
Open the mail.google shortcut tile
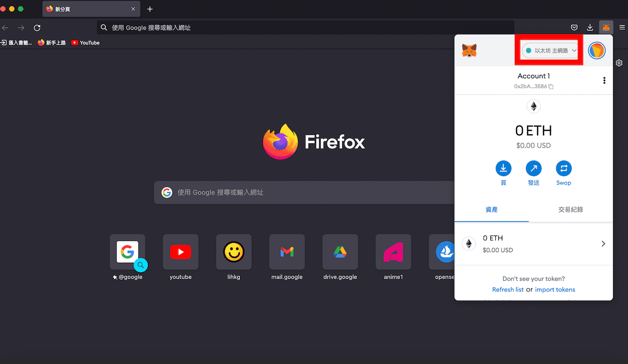[x=287, y=252]
